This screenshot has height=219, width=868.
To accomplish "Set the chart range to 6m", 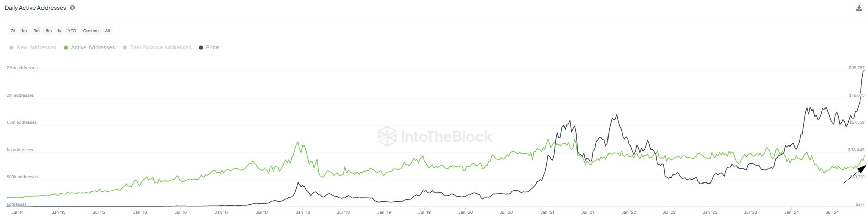I will [x=48, y=31].
